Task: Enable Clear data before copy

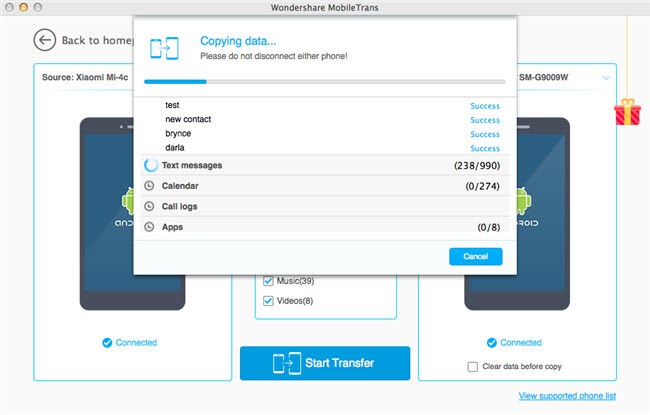Action: 473,366
